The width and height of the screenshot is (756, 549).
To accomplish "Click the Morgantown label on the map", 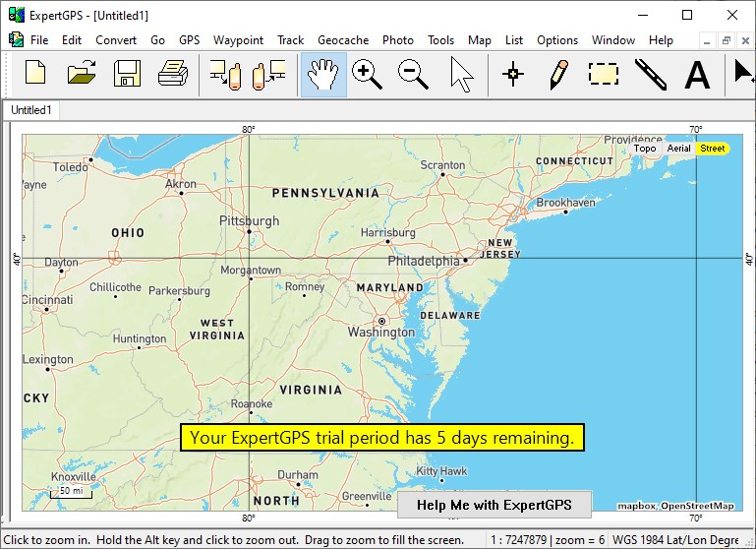I will [x=251, y=271].
